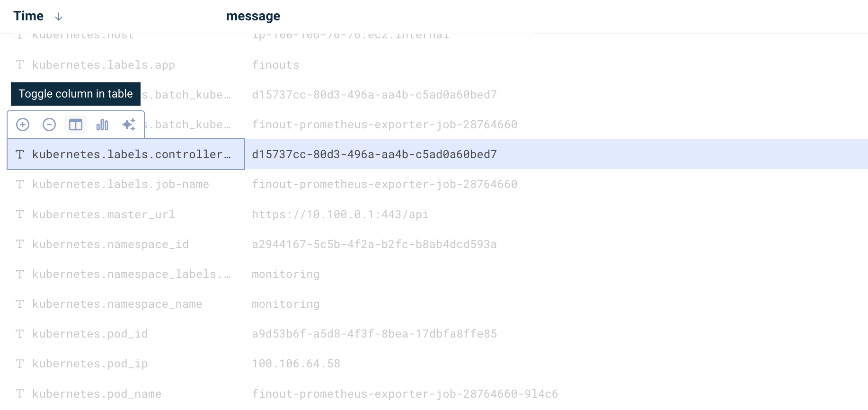Image resolution: width=868 pixels, height=410 pixels.
Task: Open the field visualization bar chart icon
Action: (x=102, y=125)
